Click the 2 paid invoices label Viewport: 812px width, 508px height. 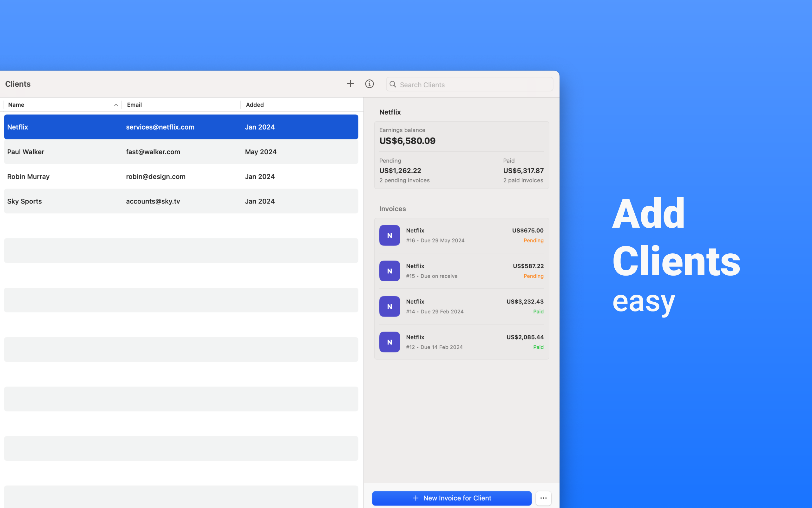click(x=523, y=180)
